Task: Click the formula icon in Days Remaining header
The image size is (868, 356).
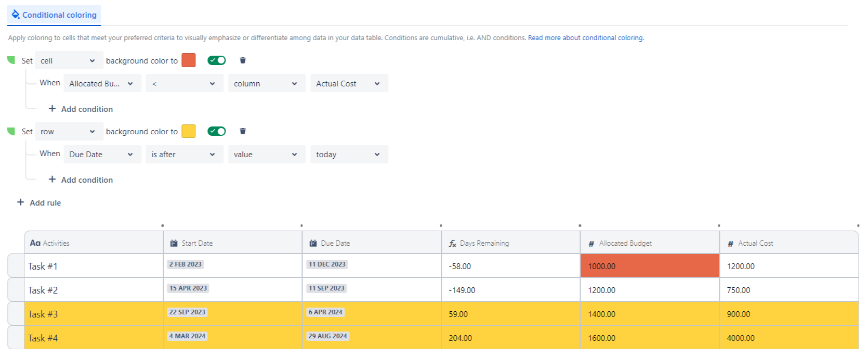Action: click(452, 244)
